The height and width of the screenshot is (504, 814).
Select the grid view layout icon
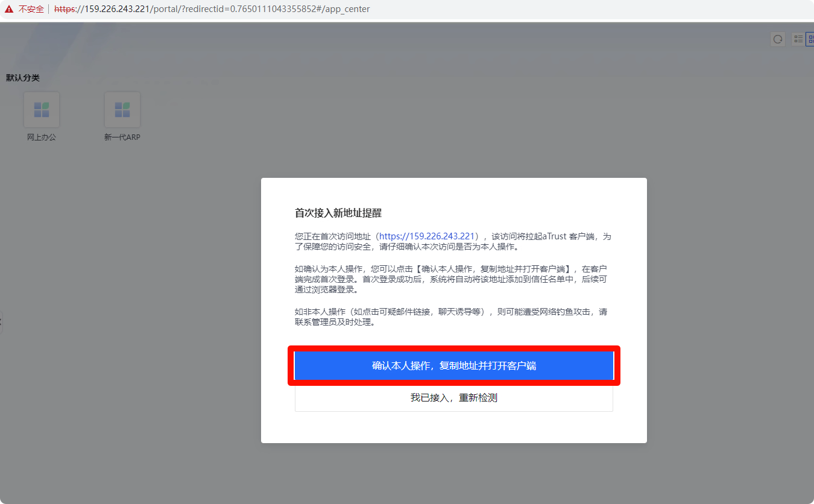(810, 39)
